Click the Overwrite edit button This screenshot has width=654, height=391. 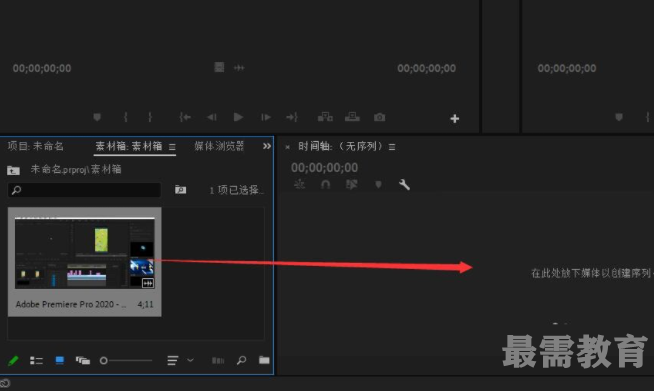click(x=352, y=117)
